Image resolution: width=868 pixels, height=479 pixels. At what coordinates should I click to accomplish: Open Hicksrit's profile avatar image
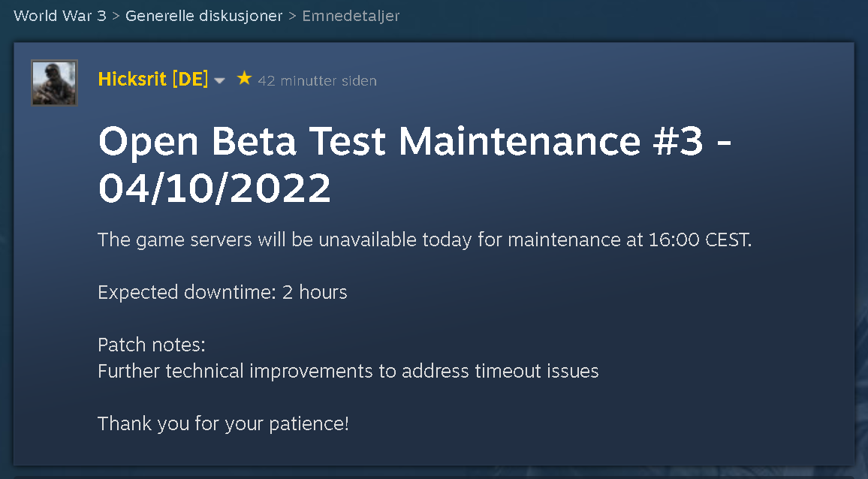(x=54, y=83)
